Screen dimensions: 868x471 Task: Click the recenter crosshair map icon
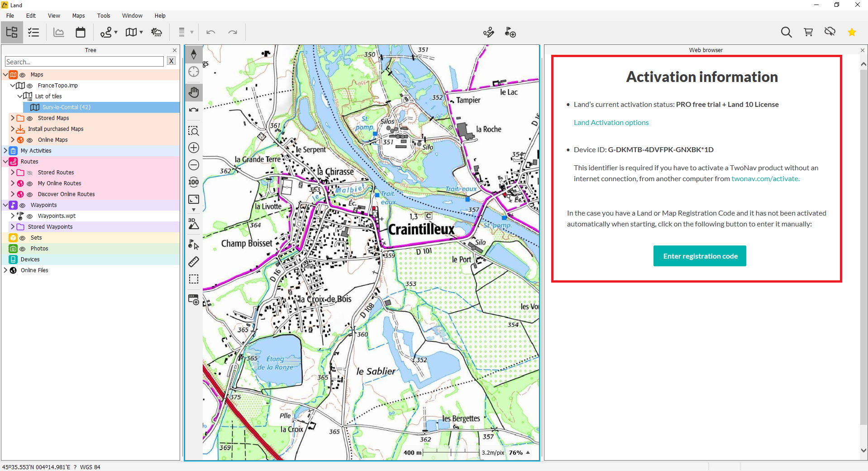(x=194, y=72)
